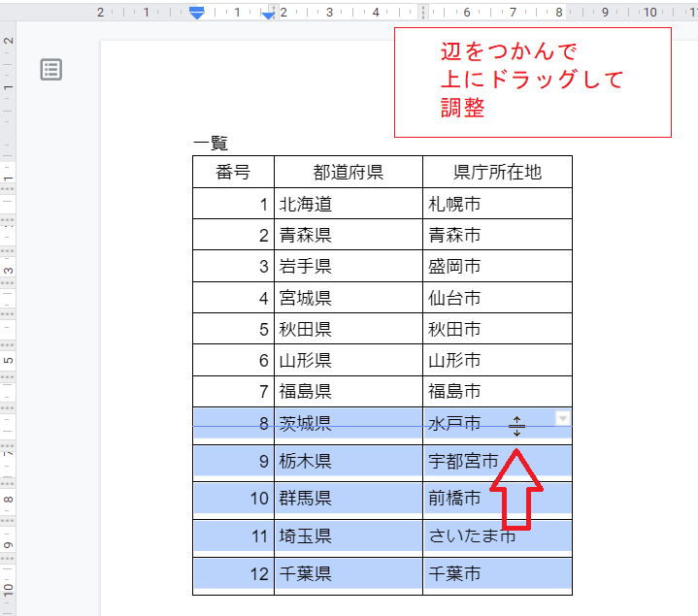Click the 岩手県 cell
This screenshot has height=616, width=698.
(x=349, y=266)
